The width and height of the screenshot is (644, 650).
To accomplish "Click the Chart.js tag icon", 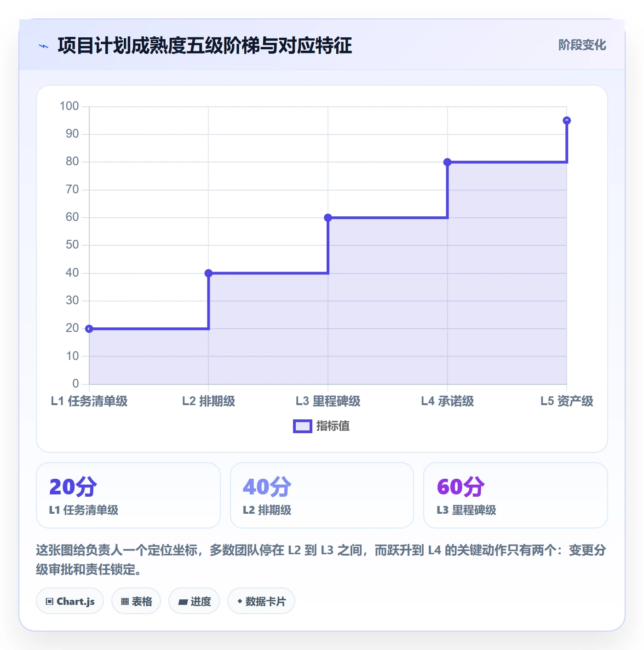I will (x=50, y=601).
